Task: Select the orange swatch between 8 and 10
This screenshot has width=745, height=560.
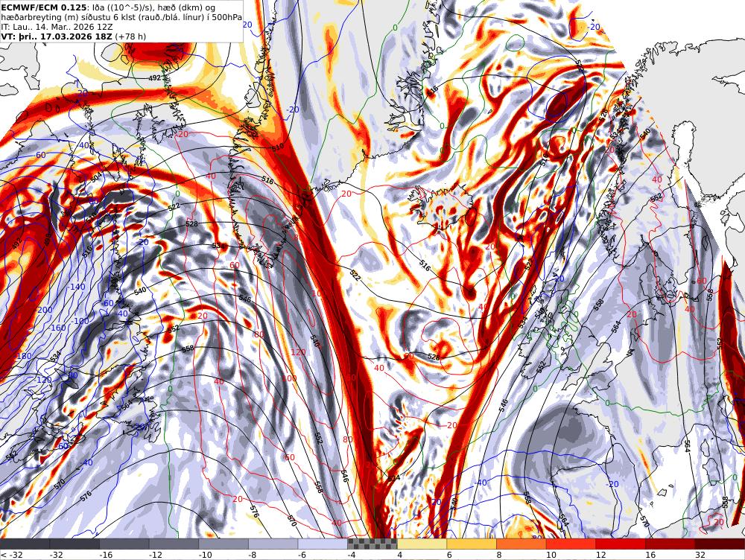Action: (x=521, y=544)
